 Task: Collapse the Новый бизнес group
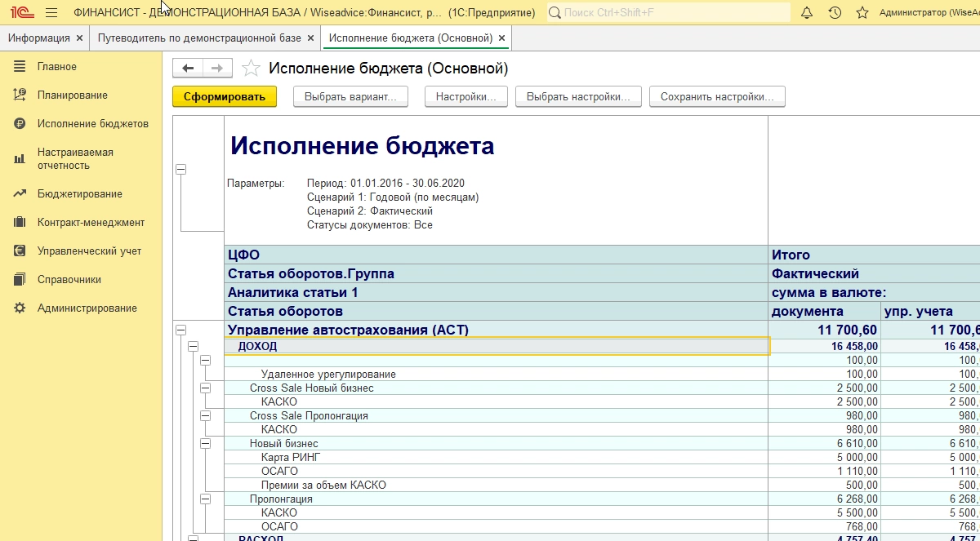click(205, 443)
